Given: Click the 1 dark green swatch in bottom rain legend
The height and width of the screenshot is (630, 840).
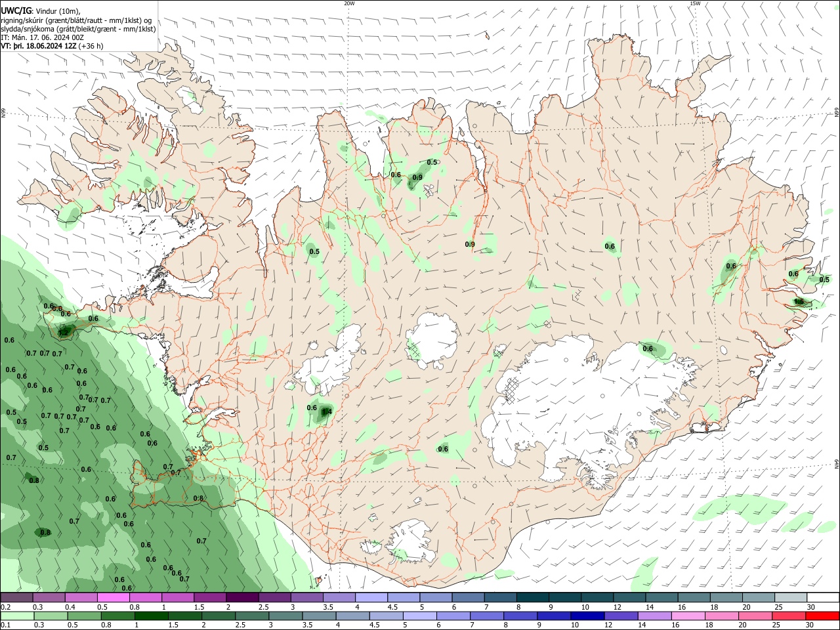Looking at the screenshot, I should click(x=151, y=616).
